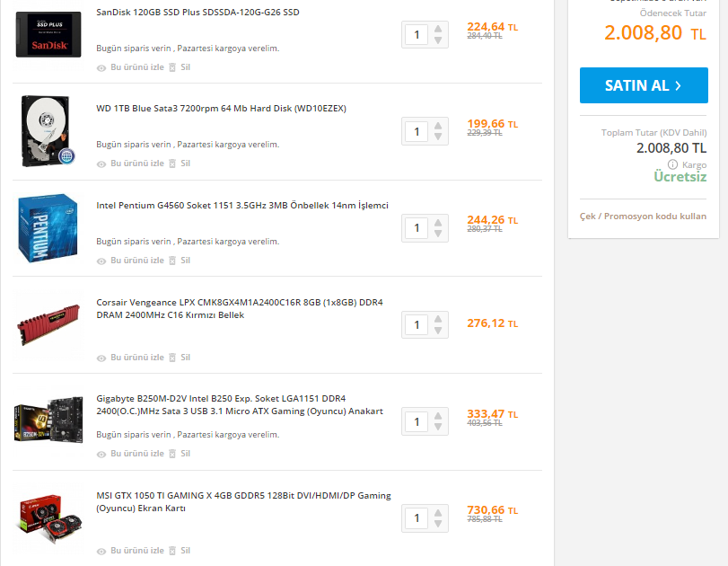Click trash icon for Intel Pentium G4560
728x566 pixels.
(x=173, y=261)
